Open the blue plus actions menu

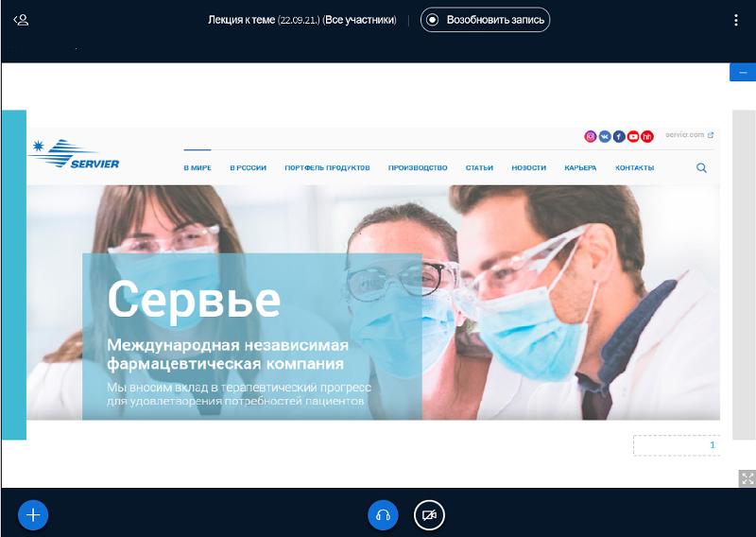point(33,514)
